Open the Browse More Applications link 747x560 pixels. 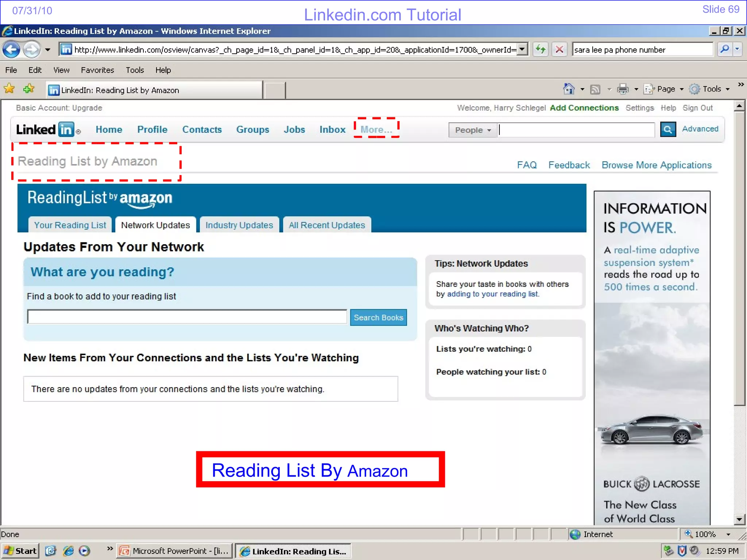pos(656,165)
